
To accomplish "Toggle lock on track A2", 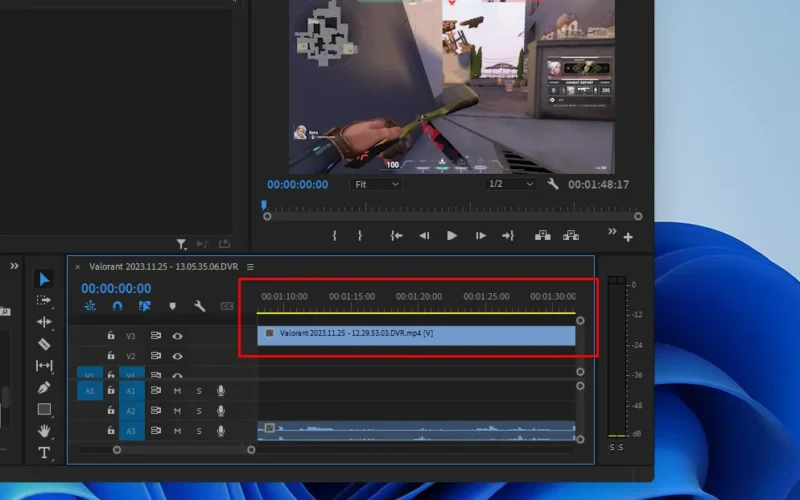I will pos(111,410).
